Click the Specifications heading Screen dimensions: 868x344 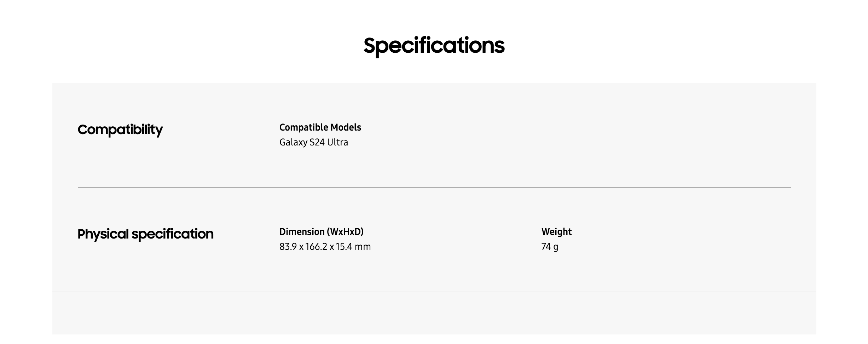[434, 46]
